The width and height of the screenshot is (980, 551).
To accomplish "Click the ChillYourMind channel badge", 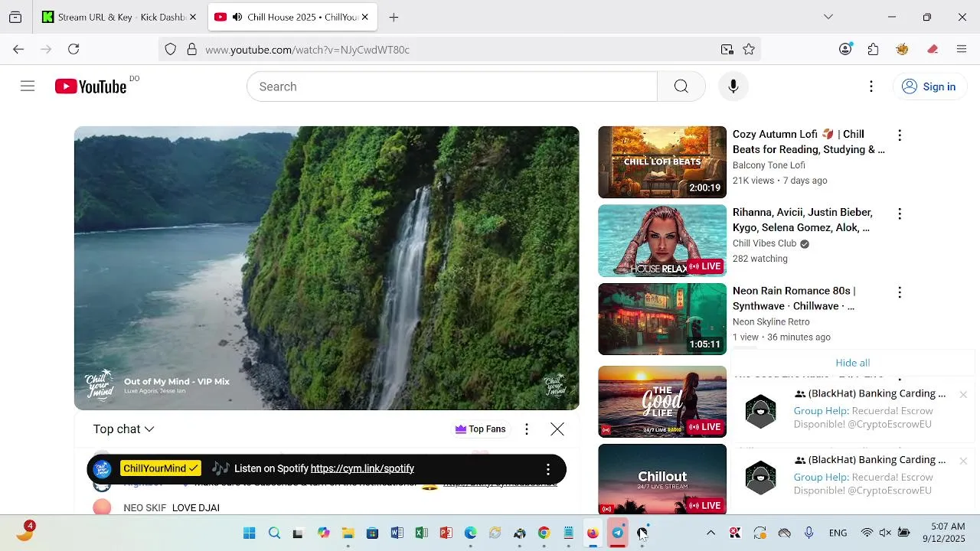I will point(160,468).
